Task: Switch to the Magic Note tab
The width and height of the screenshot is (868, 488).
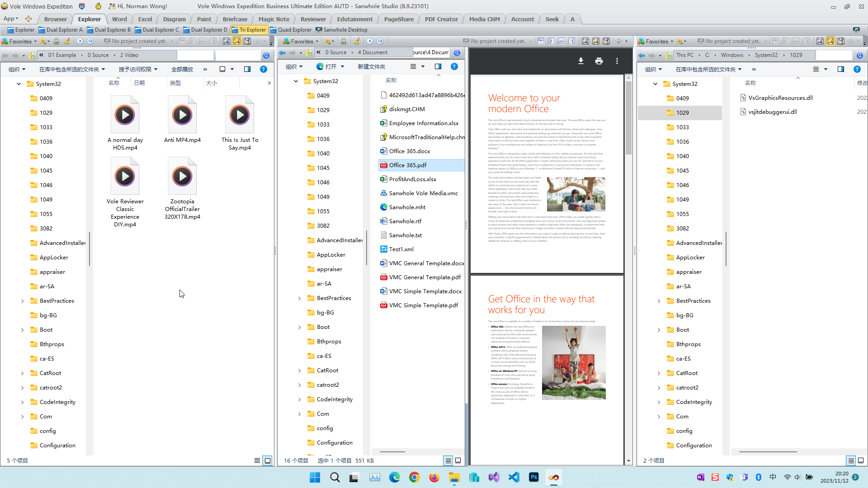Action: pyautogui.click(x=274, y=19)
